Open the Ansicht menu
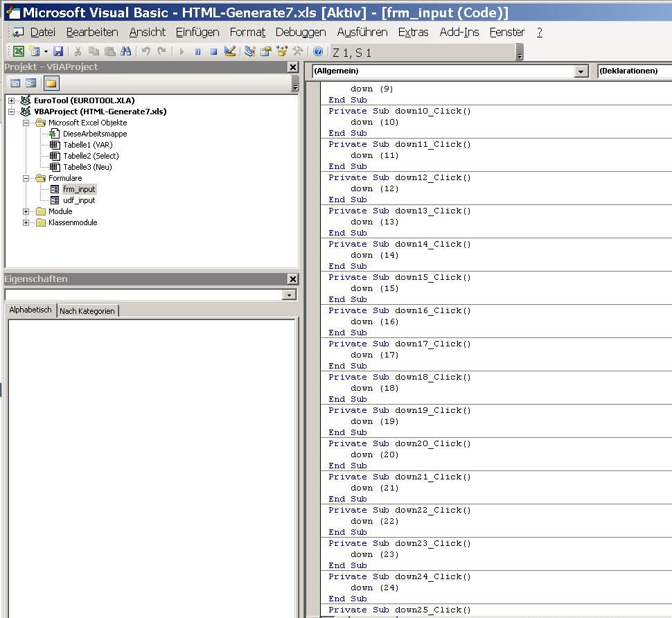 pyautogui.click(x=147, y=32)
